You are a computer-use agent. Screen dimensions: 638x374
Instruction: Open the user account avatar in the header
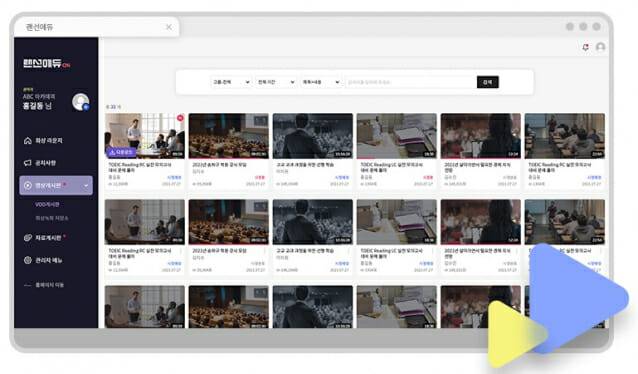point(600,47)
